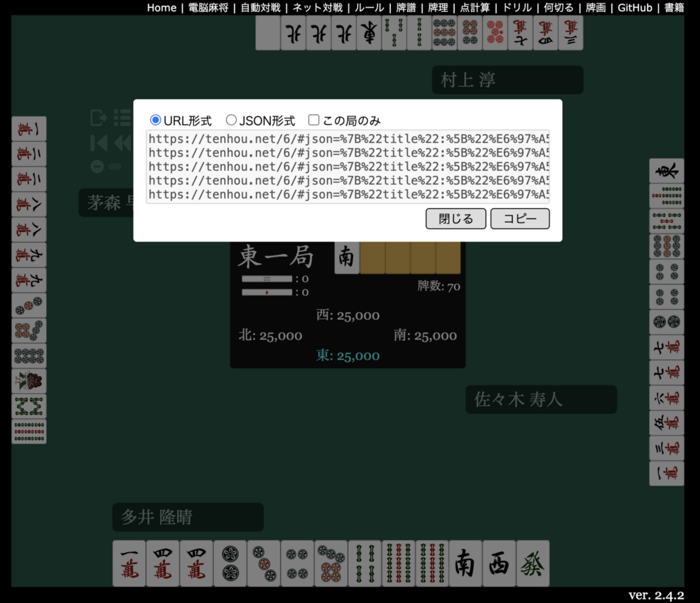Viewport: 700px width, 603px height.
Task: Open the 何切る page
Action: [x=558, y=8]
